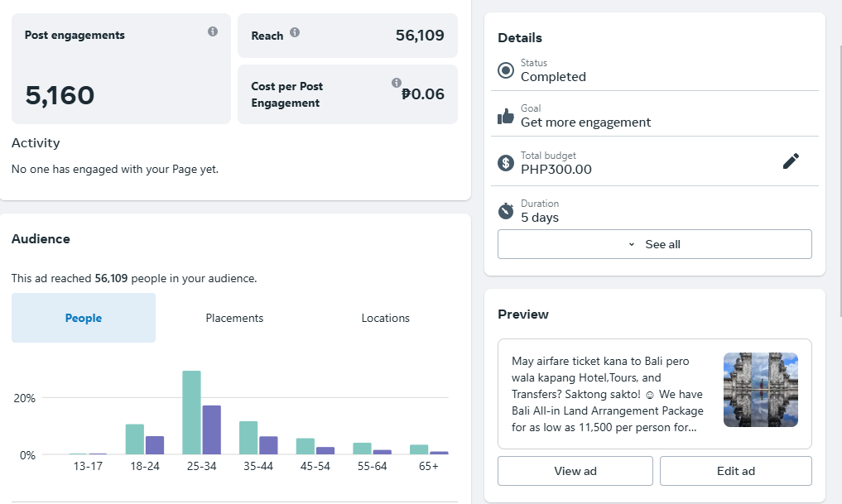Expand details with See all
The height and width of the screenshot is (504, 842).
pos(654,244)
